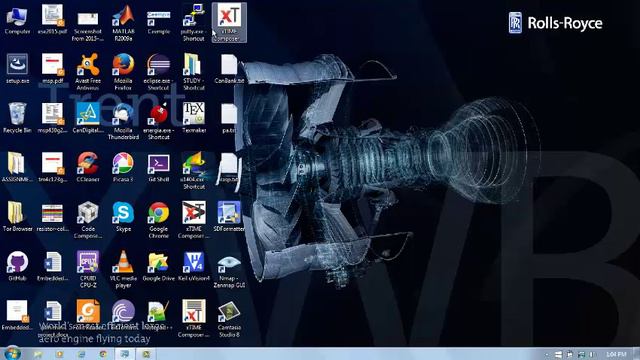
Task: Launch the energia.exe shortcut
Action: pyautogui.click(x=158, y=122)
